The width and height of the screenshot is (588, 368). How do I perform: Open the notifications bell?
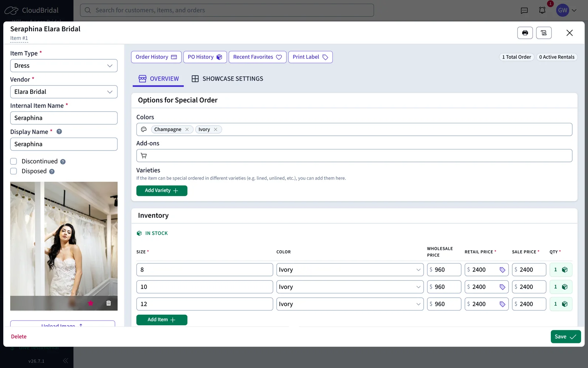[x=542, y=10]
